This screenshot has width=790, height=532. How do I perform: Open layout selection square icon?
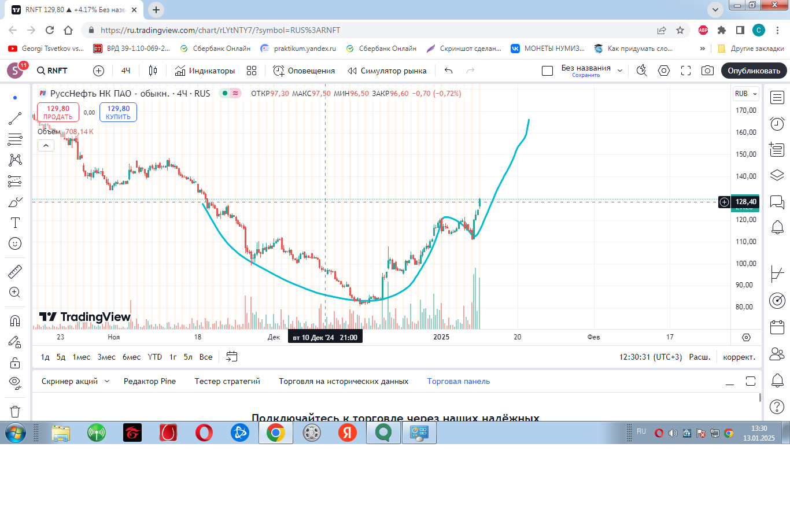[547, 71]
